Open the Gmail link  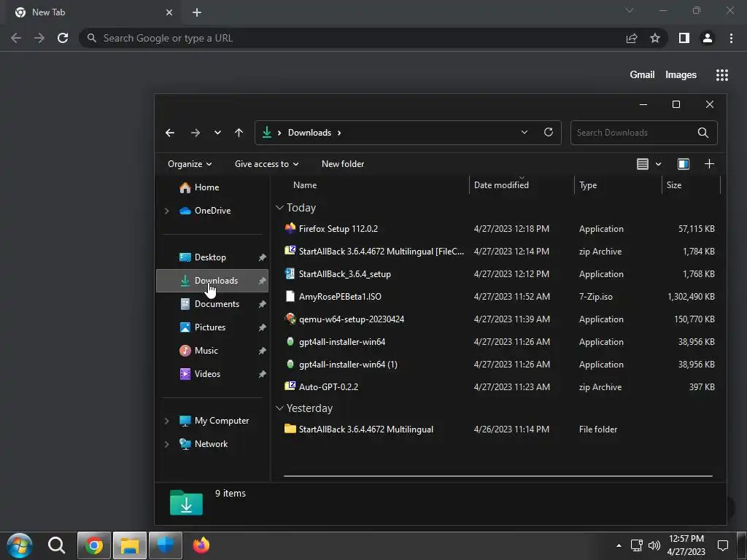(x=642, y=75)
